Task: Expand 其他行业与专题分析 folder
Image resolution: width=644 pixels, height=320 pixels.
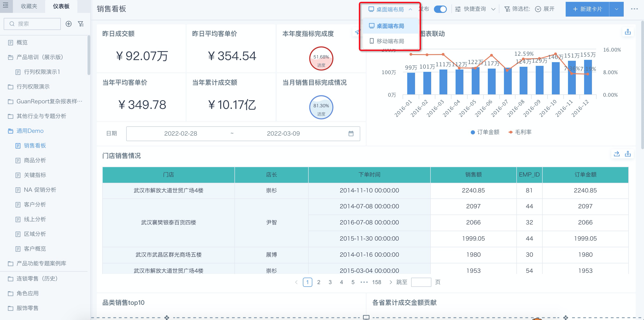Action: [41, 116]
